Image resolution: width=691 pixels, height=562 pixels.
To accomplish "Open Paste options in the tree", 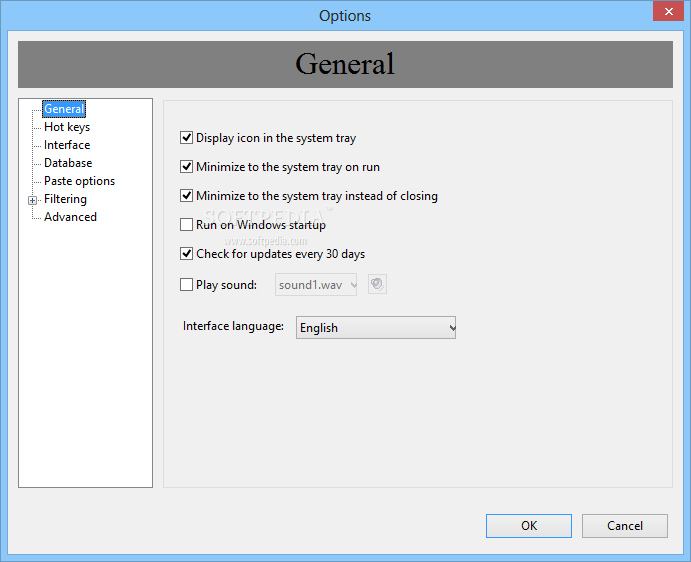I will (79, 181).
